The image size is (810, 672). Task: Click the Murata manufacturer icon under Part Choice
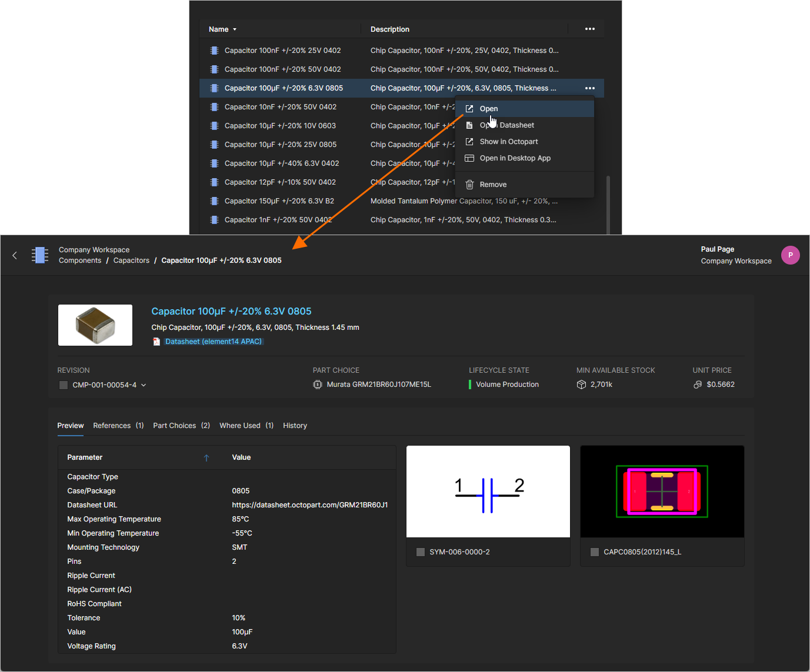(318, 384)
